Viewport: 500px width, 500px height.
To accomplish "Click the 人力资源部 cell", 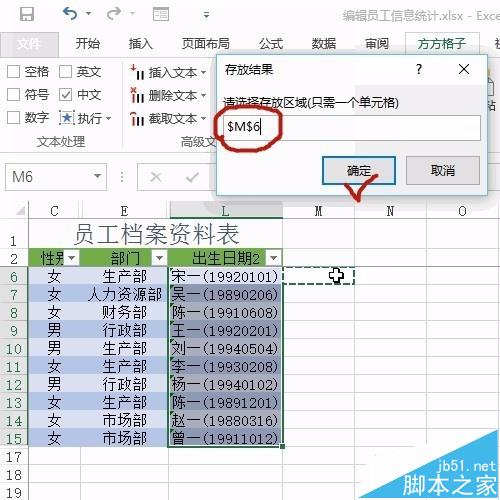I will tap(124, 294).
